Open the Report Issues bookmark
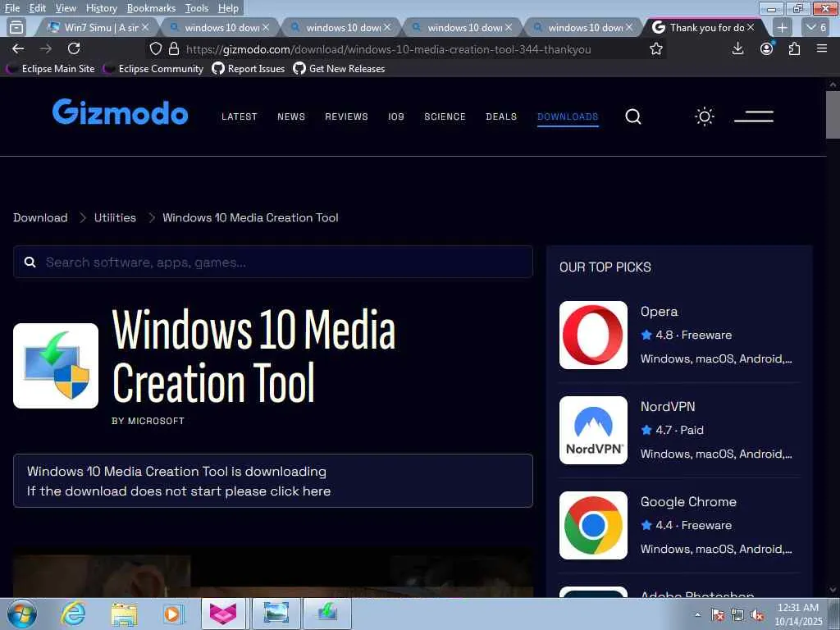 pyautogui.click(x=249, y=69)
